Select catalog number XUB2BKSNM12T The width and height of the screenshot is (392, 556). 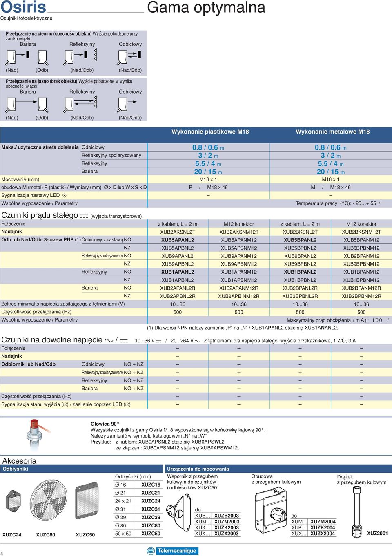(x=361, y=232)
